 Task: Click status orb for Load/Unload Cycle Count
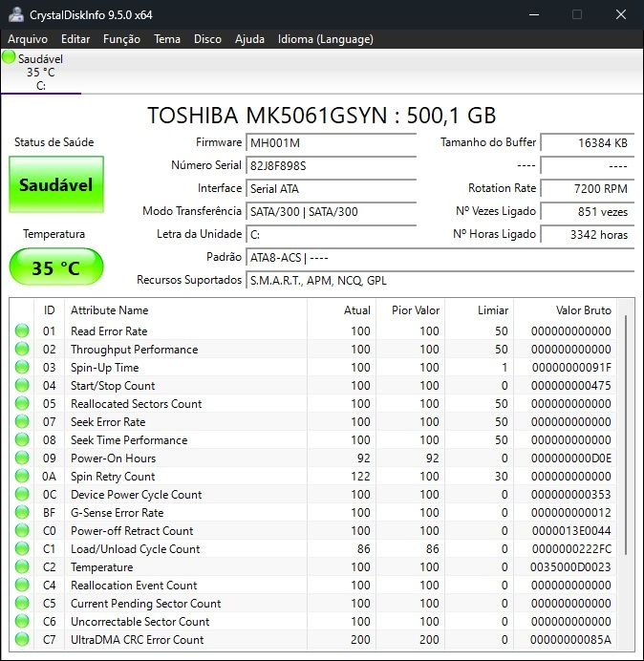point(22,548)
